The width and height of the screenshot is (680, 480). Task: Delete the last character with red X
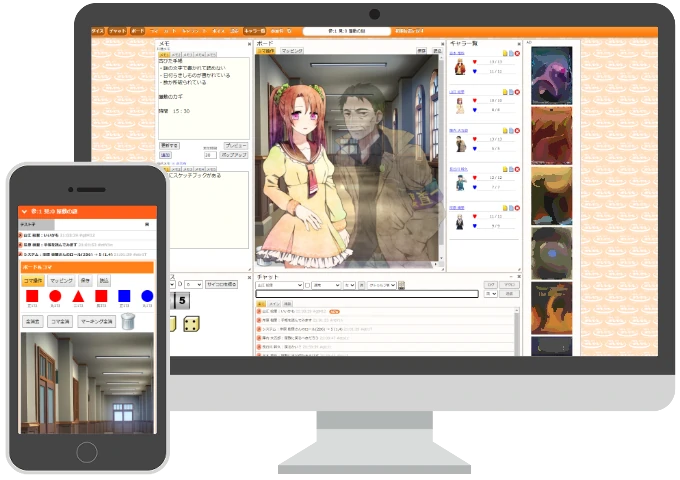[517, 208]
